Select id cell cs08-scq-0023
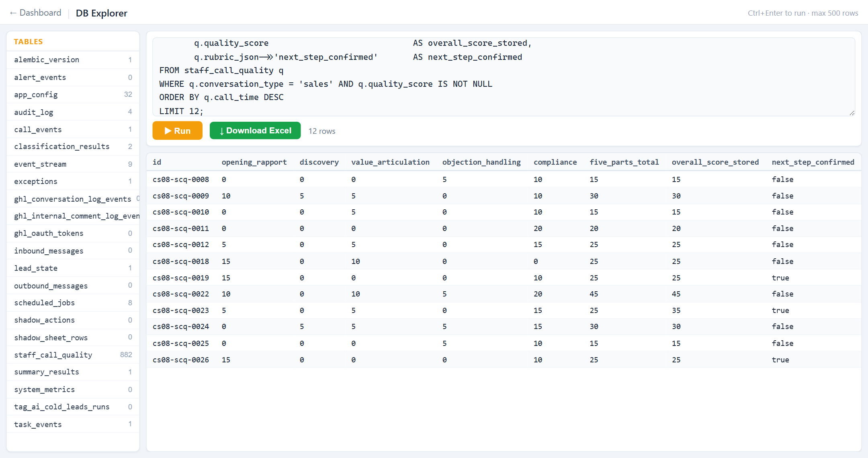This screenshot has height=458, width=868. (x=181, y=311)
